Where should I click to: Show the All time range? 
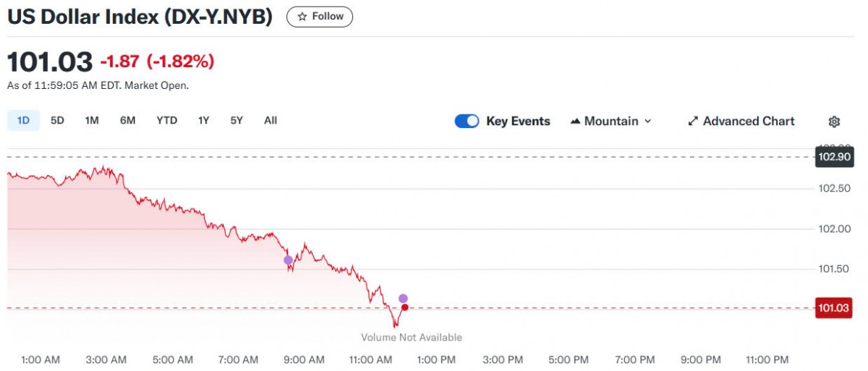[x=271, y=121]
